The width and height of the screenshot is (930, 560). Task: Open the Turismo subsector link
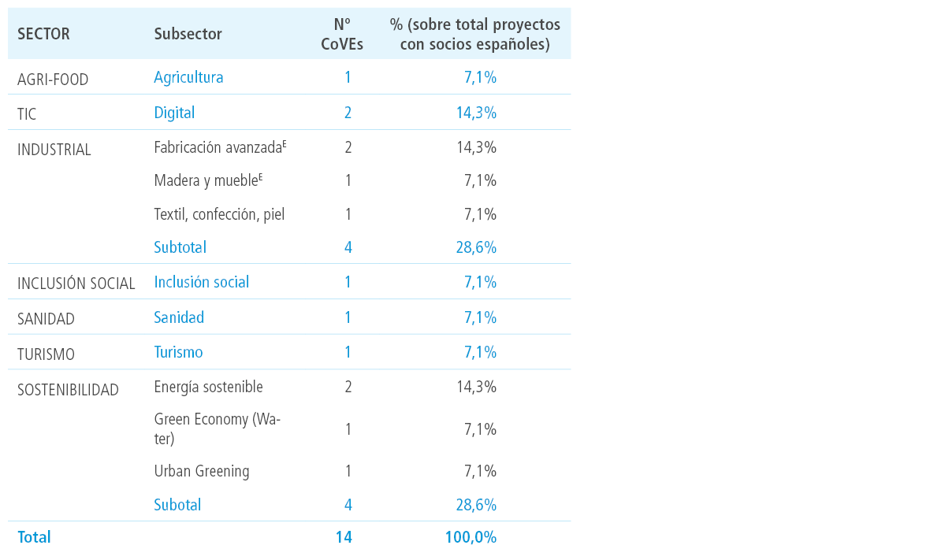(179, 352)
